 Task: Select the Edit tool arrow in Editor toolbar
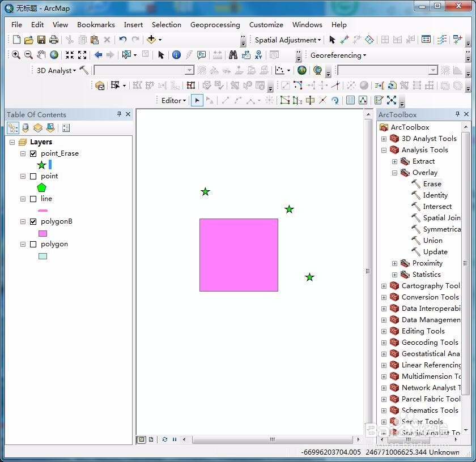click(x=197, y=100)
